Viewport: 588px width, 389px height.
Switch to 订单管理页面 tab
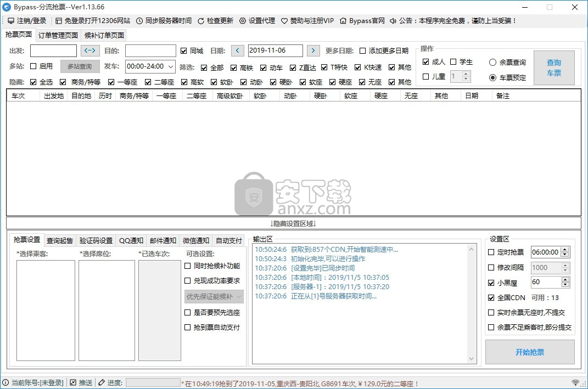(58, 35)
